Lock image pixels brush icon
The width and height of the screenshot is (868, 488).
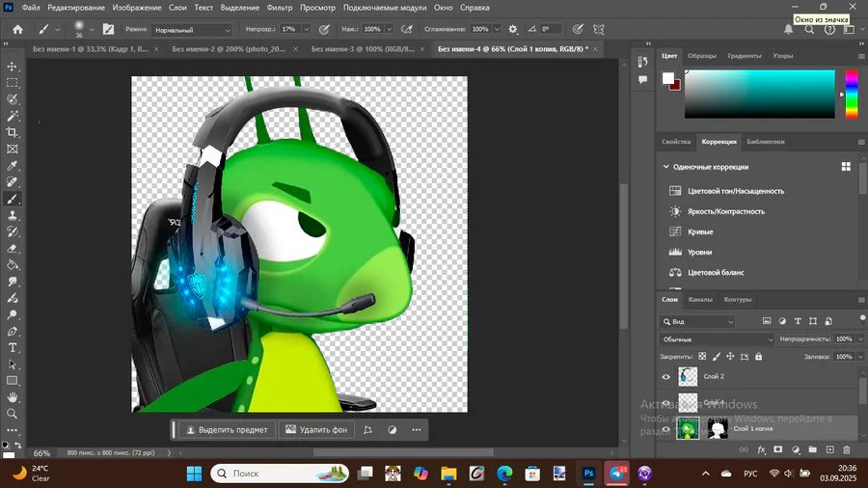(717, 357)
